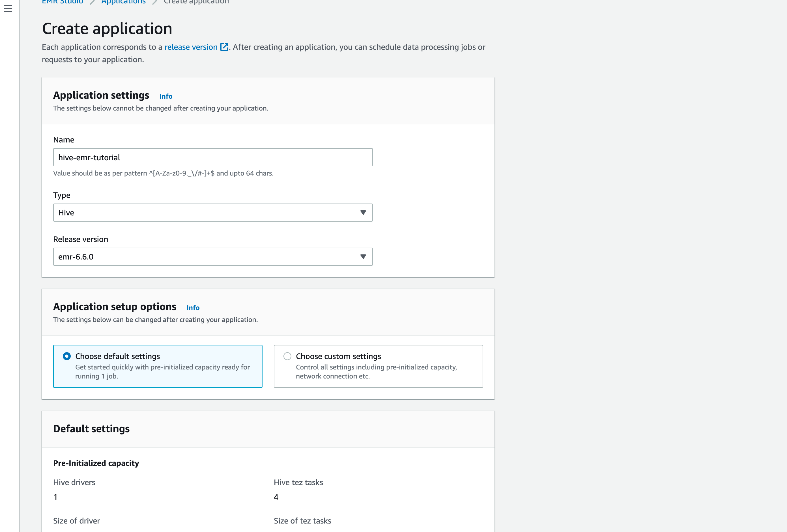This screenshot has height=532, width=787.
Task: Click the default settings tile description text
Action: point(162,372)
